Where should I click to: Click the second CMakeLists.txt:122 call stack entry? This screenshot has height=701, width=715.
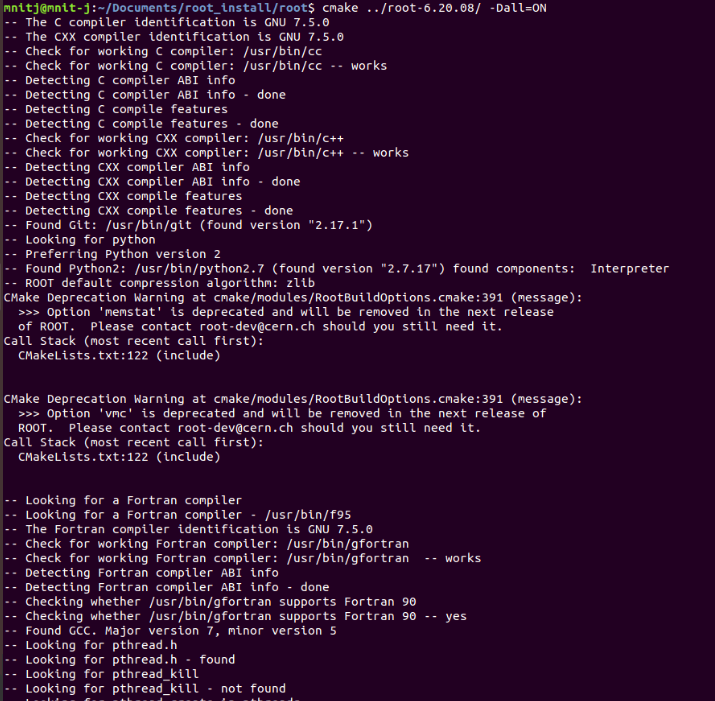pyautogui.click(x=83, y=457)
